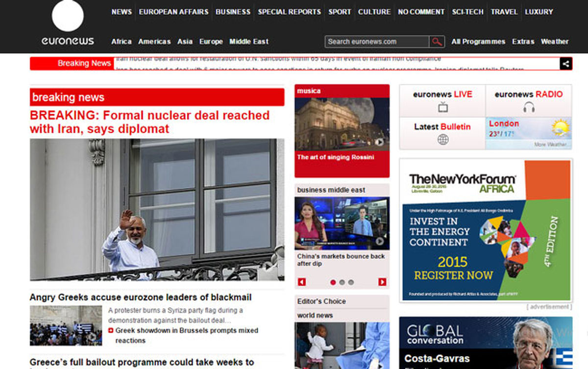This screenshot has height=369, width=588.
Task: Select Middle East in the region navigation
Action: tap(249, 42)
